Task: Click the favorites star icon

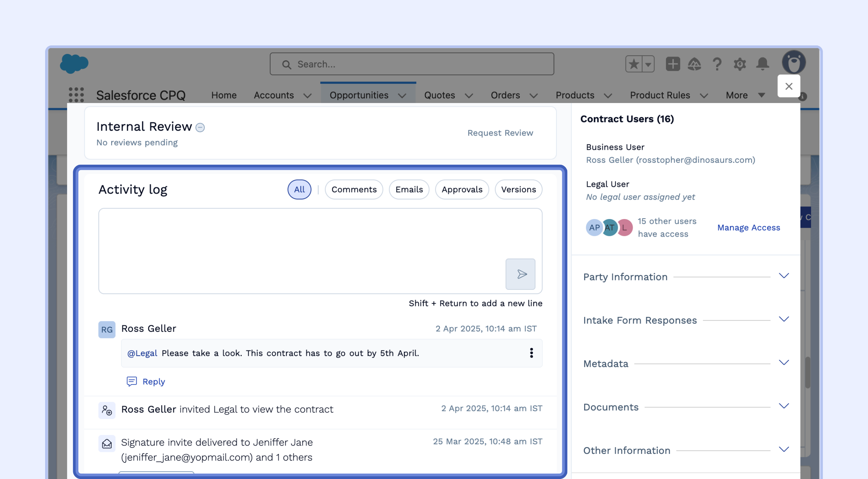Action: point(633,64)
